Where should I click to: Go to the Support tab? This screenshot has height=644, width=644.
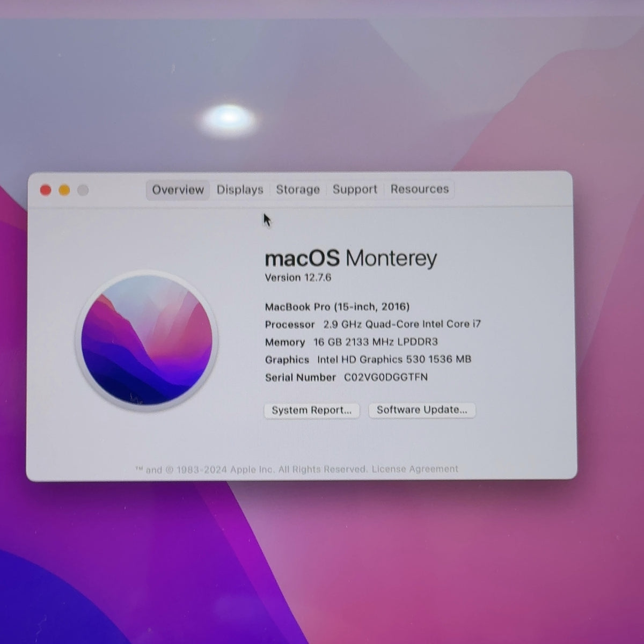pyautogui.click(x=355, y=189)
